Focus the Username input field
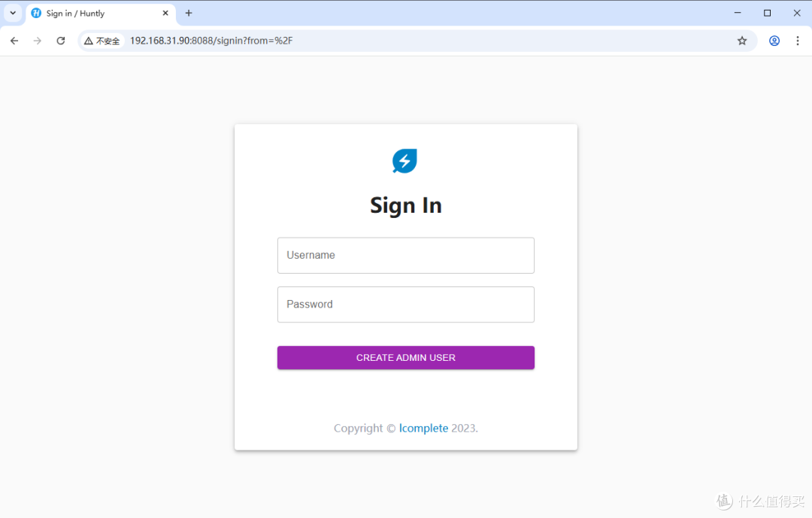 pyautogui.click(x=406, y=256)
